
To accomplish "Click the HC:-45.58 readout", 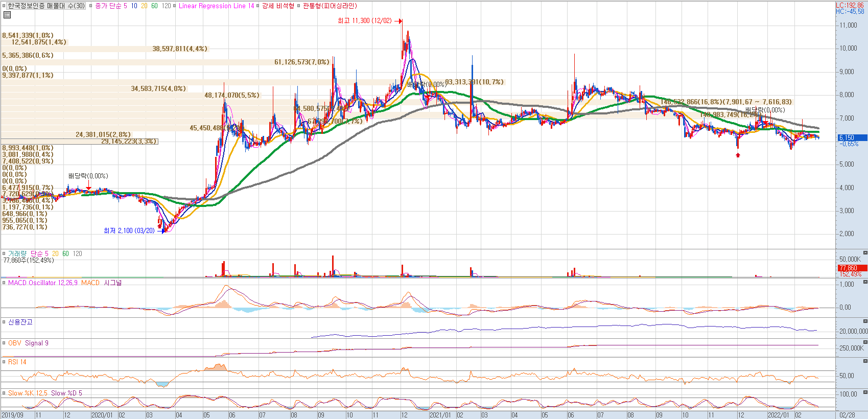I will pos(850,11).
